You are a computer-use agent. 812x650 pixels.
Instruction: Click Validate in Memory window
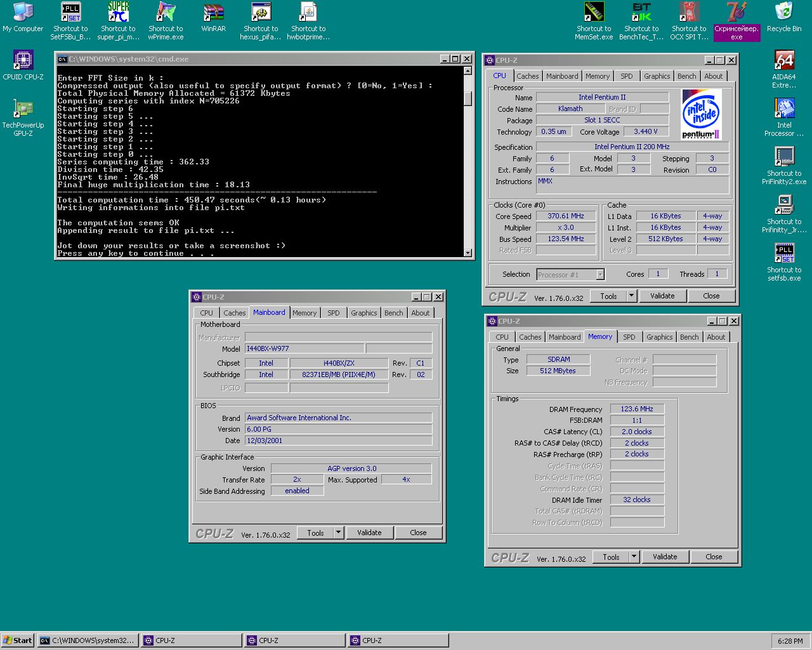click(x=665, y=557)
